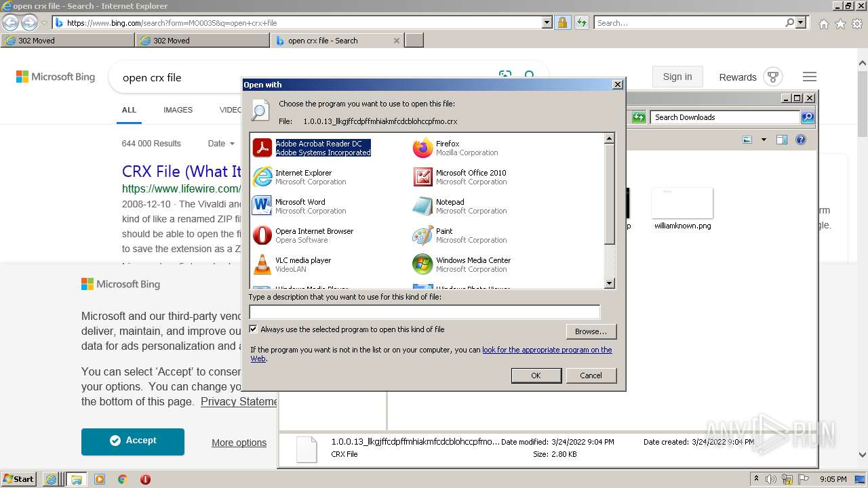Open IE home page icon
This screenshot has width=868, height=488.
click(x=823, y=24)
